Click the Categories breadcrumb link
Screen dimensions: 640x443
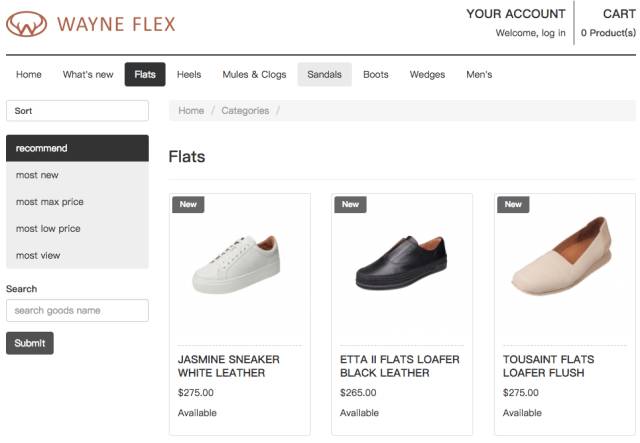245,111
